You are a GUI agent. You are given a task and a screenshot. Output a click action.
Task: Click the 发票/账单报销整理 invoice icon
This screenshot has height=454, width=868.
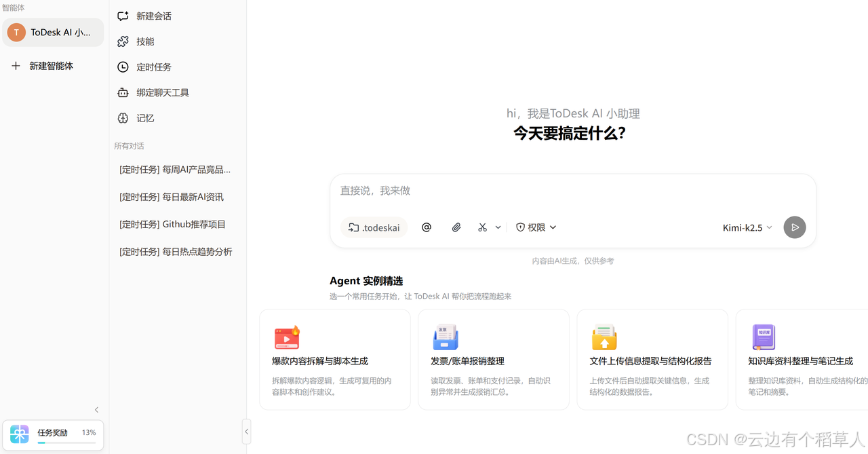[x=446, y=337]
